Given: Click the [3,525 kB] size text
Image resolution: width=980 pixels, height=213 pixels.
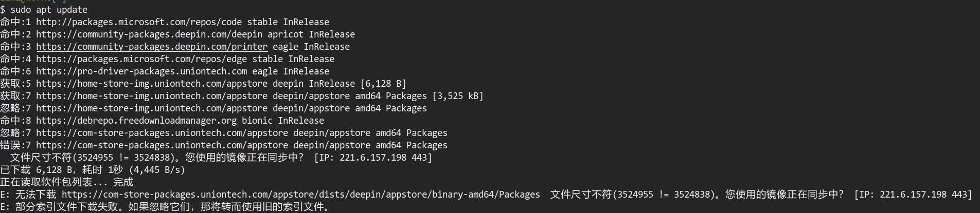Looking at the screenshot, I should click(458, 96).
